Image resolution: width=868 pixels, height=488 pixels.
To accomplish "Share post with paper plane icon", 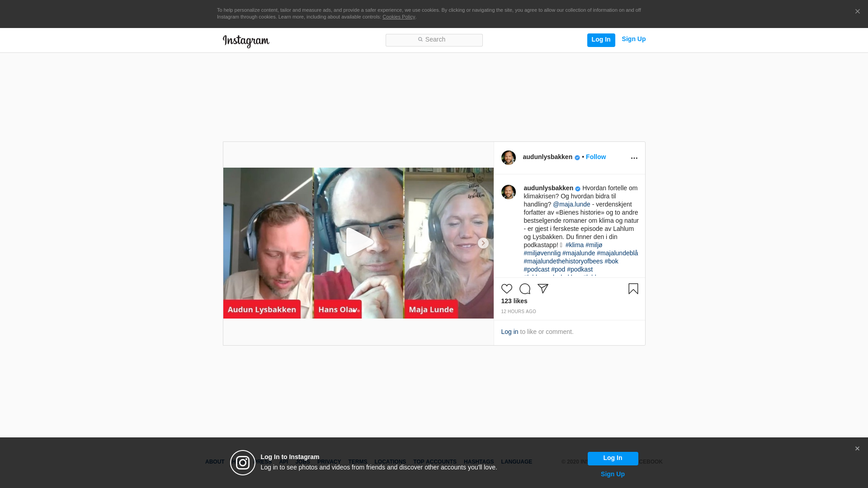I will (x=542, y=289).
